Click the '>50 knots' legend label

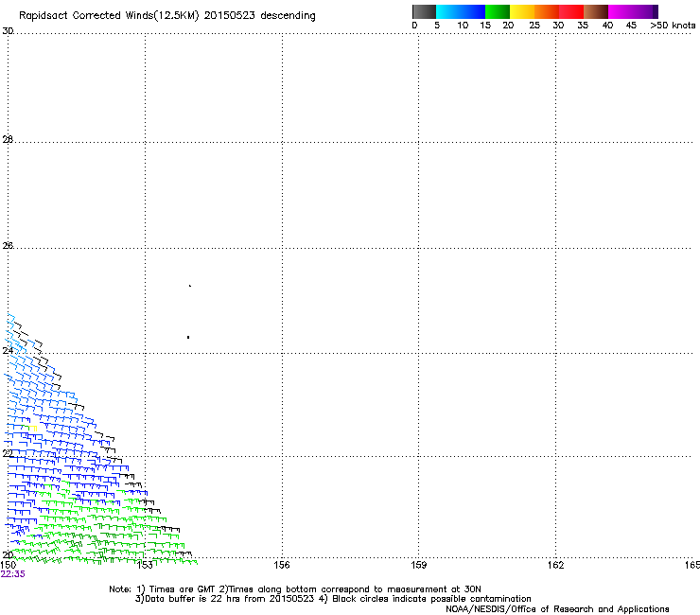(673, 25)
